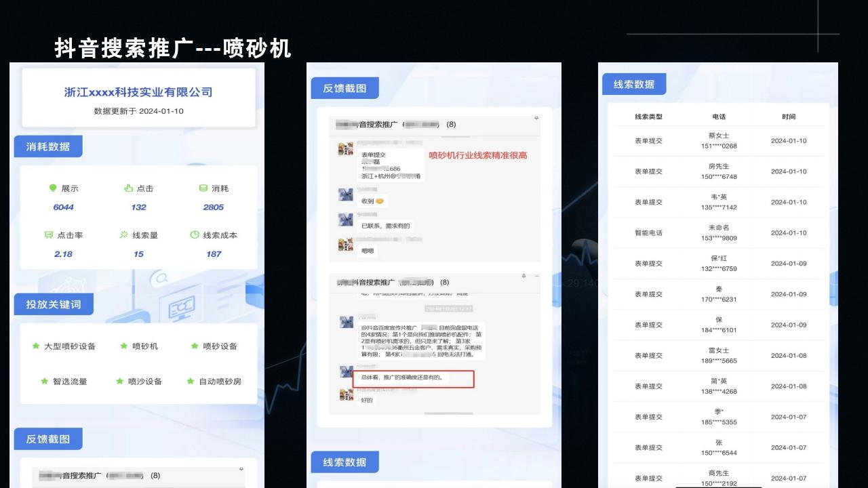Click the 已联系，需求有的 chat message
This screenshot has width=868, height=488.
(385, 226)
